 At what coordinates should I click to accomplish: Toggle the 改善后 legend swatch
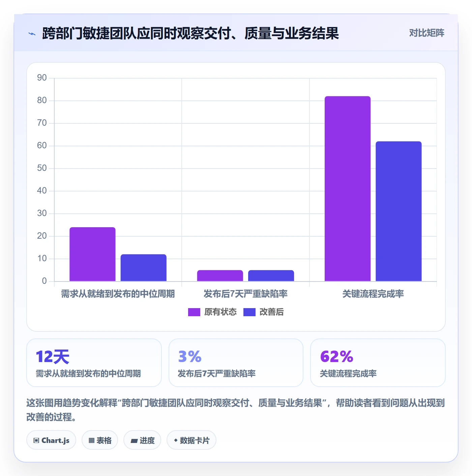point(249,312)
